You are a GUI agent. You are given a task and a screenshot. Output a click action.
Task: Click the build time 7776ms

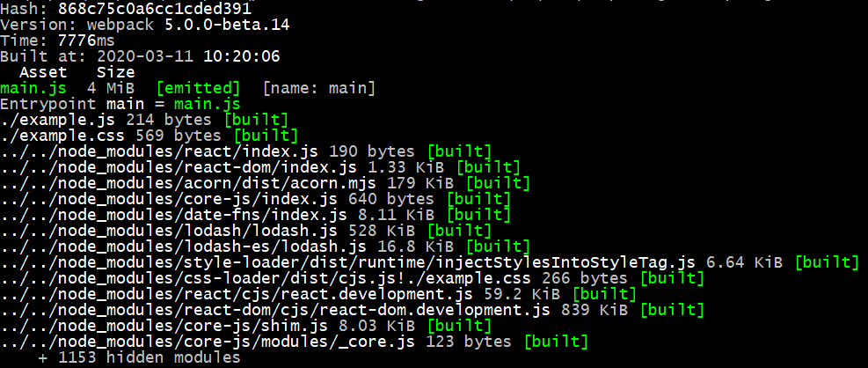pos(86,40)
